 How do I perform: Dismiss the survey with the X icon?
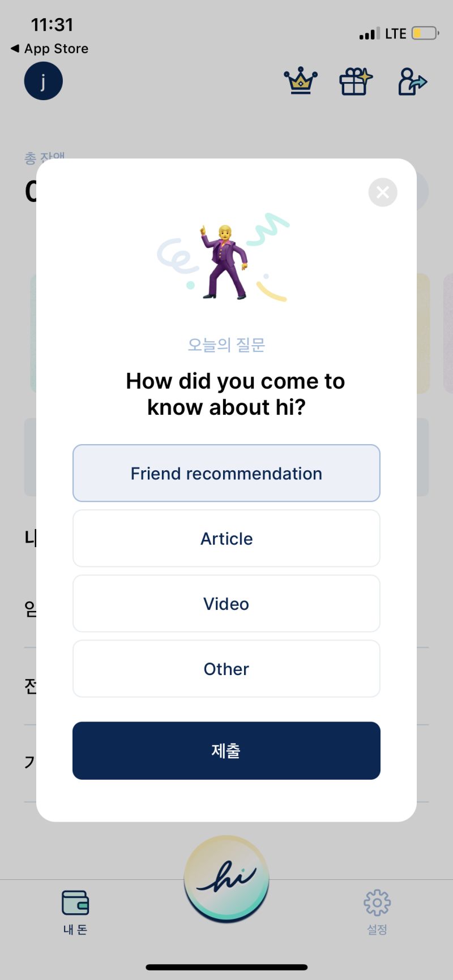[383, 192]
